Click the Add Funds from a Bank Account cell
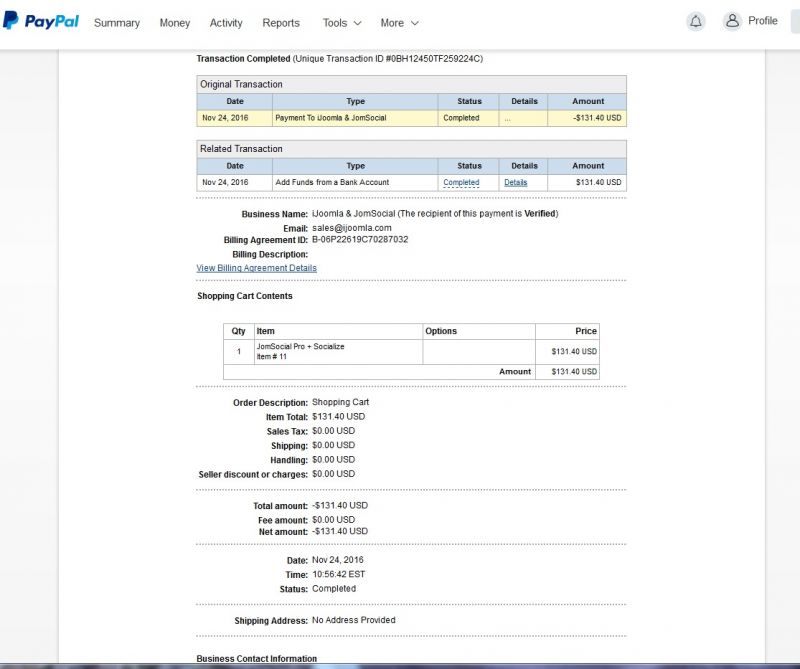This screenshot has width=800, height=669. coord(355,182)
